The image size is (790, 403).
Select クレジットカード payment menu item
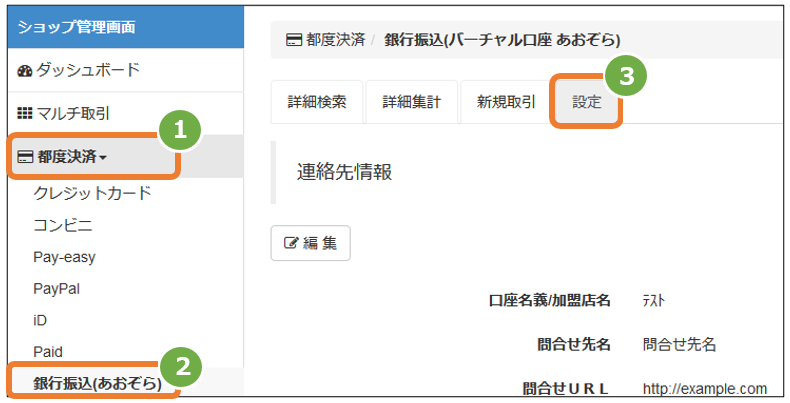pos(92,193)
